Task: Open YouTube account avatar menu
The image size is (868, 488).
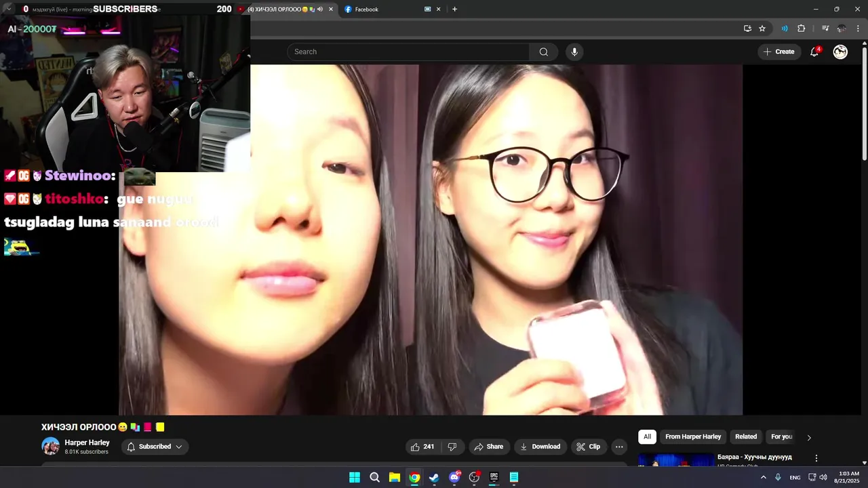Action: (840, 52)
